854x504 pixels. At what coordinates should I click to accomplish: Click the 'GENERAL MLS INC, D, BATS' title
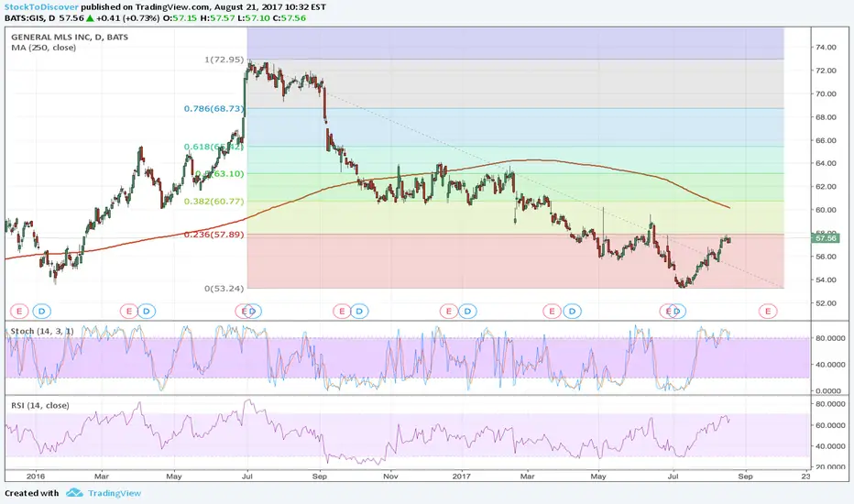click(x=70, y=37)
